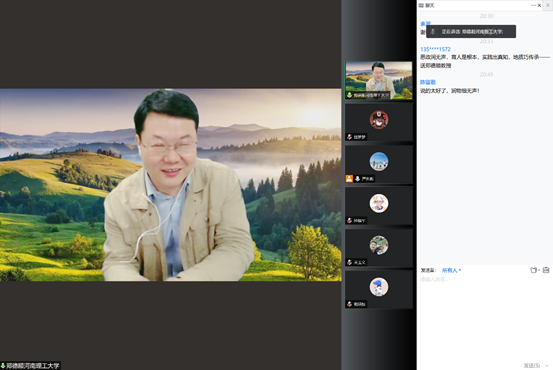Click the orange host badge icon in participant tile

[349, 178]
